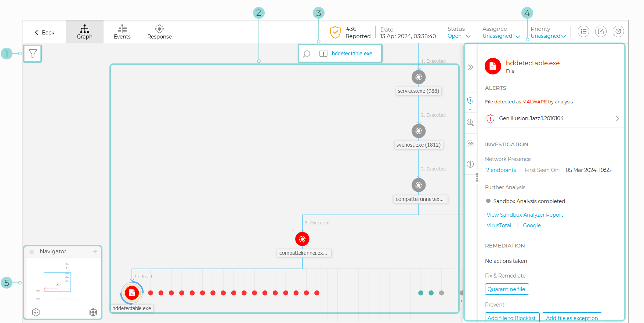Open the VirusTotal link
This screenshot has width=644, height=323.
[x=499, y=225]
